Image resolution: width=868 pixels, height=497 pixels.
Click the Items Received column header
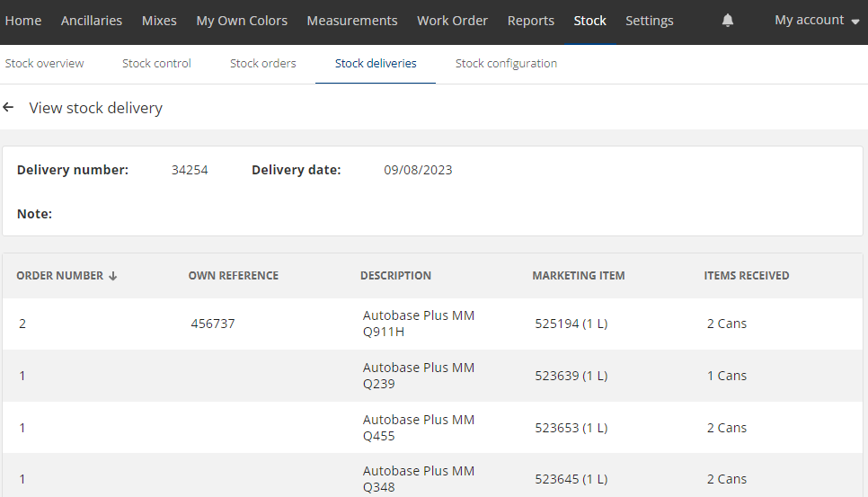[x=746, y=276]
